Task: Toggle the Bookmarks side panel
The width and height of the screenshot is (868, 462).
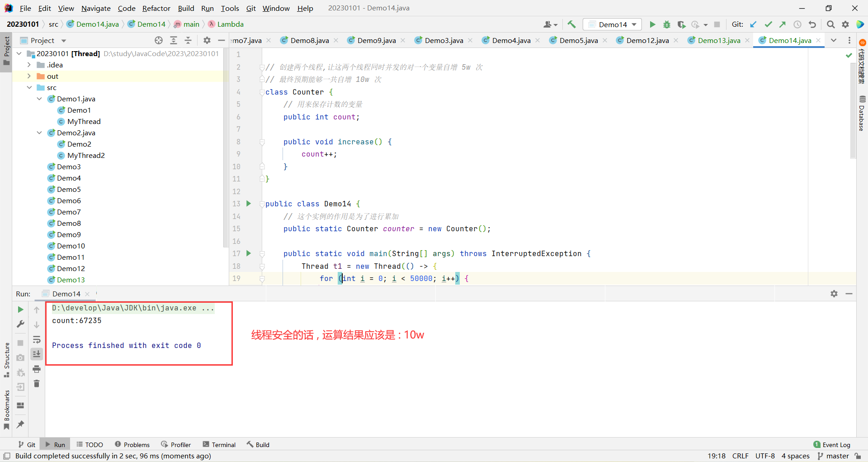Action: pyautogui.click(x=6, y=410)
